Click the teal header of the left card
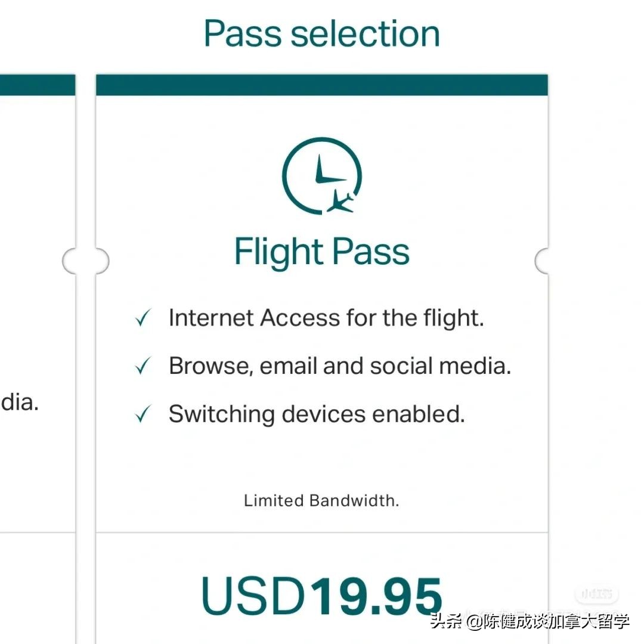This screenshot has height=644, width=644. pyautogui.click(x=37, y=85)
